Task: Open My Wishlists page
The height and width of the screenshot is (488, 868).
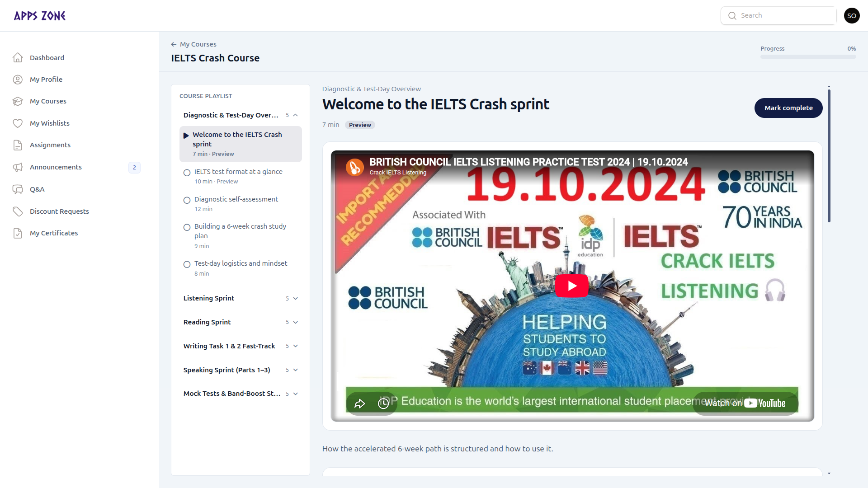Action: 50,123
